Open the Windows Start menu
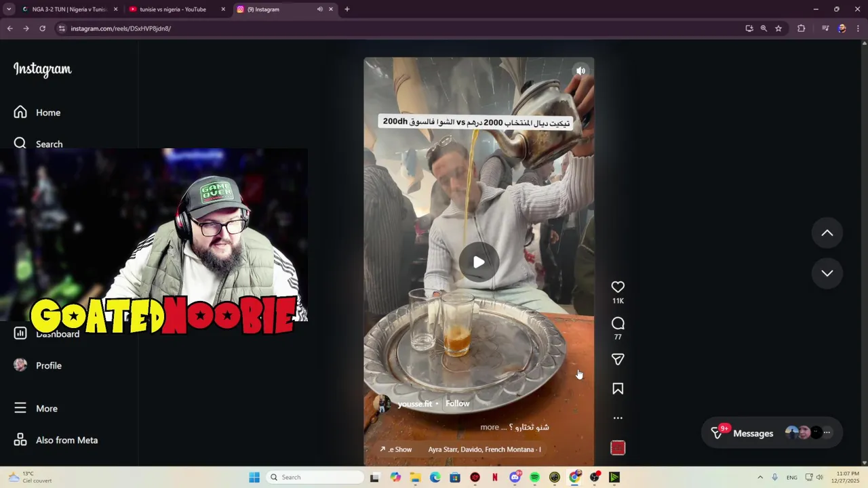Screen dimensions: 868x488 254,477
